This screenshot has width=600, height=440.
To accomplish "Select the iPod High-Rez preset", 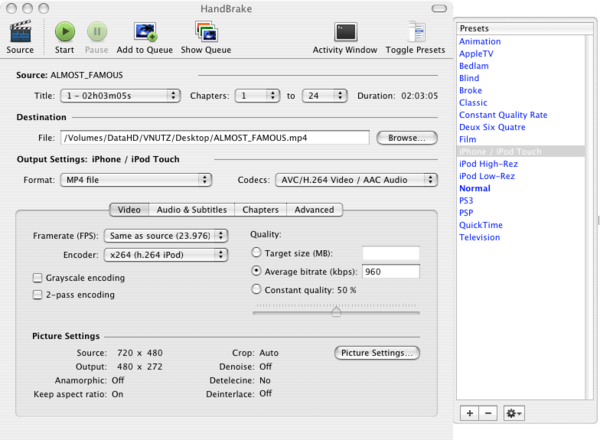I will [520, 164].
